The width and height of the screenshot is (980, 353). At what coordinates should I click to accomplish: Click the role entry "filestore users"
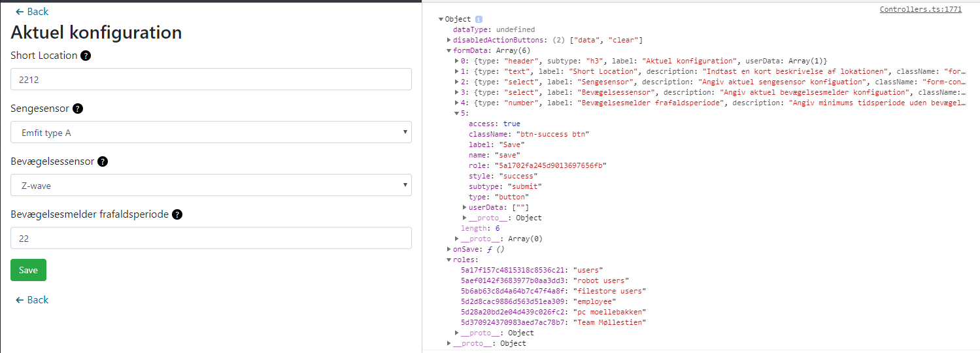click(x=553, y=292)
